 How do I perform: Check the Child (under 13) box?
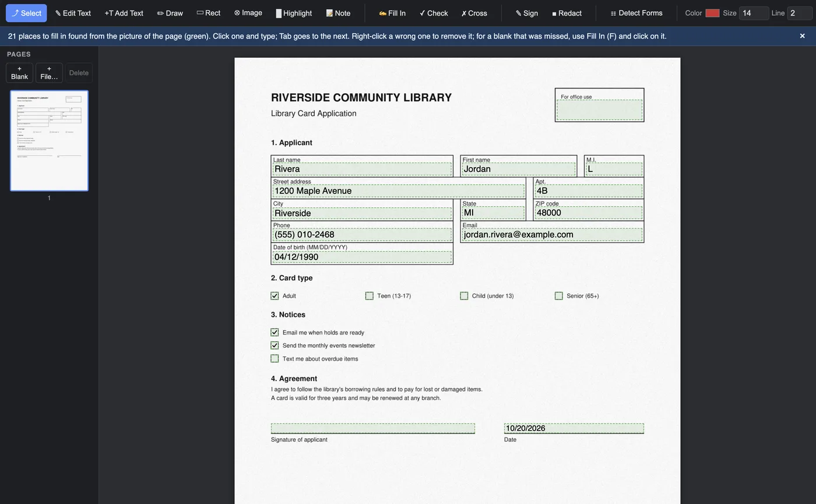[x=464, y=296]
